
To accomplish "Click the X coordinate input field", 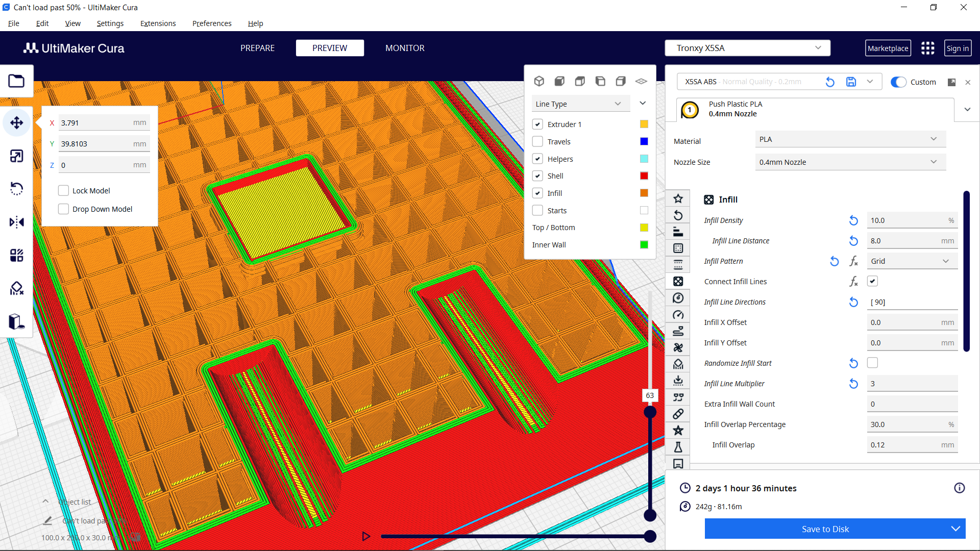I will (x=102, y=122).
